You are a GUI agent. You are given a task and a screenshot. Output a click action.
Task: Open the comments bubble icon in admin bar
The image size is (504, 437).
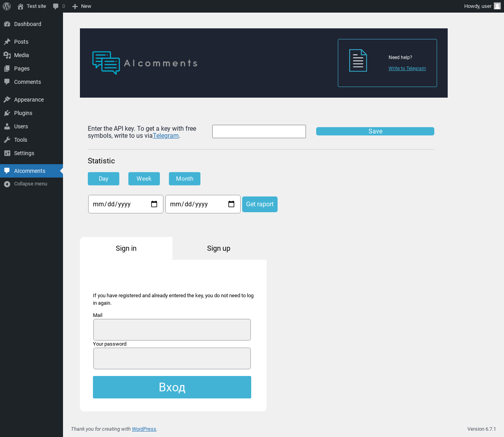point(56,6)
